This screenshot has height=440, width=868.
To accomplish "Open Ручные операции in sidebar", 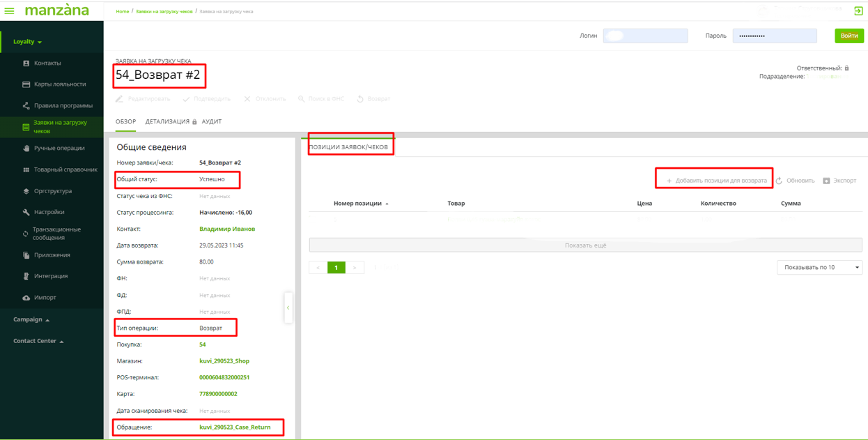I will pos(59,149).
